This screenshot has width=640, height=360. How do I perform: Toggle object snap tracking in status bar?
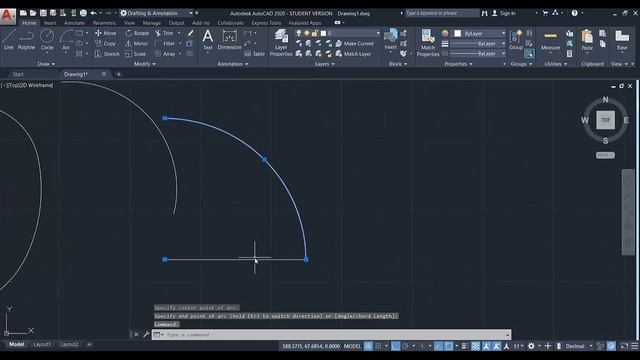click(x=438, y=346)
